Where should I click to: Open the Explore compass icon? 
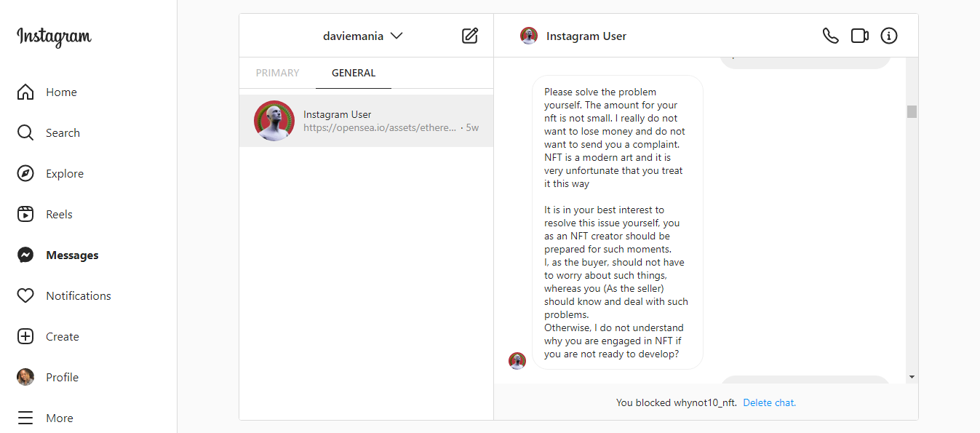(25, 174)
